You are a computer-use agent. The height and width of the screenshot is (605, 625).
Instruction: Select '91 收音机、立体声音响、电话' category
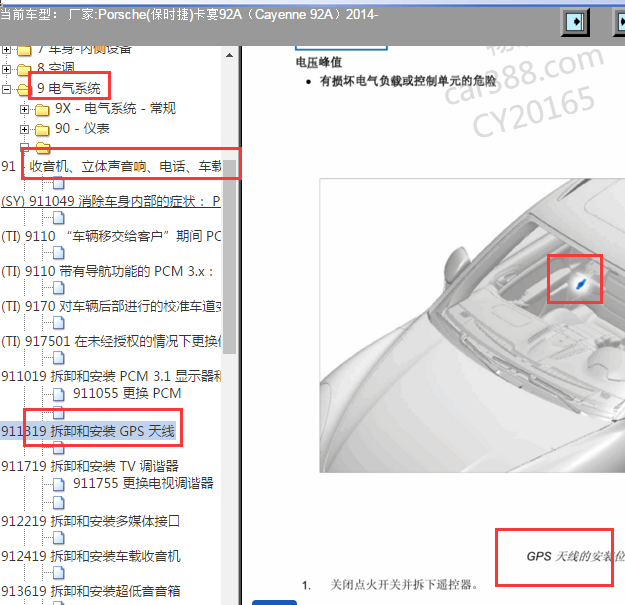pos(111,166)
